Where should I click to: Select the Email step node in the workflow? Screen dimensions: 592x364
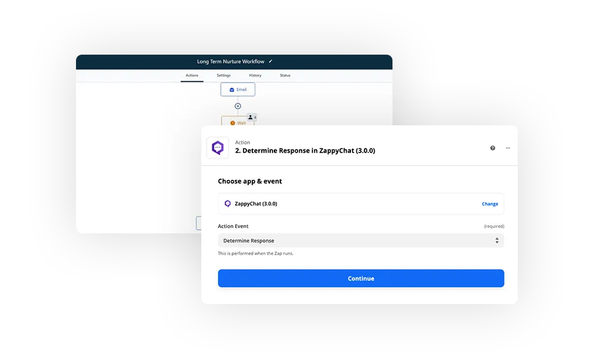click(238, 90)
